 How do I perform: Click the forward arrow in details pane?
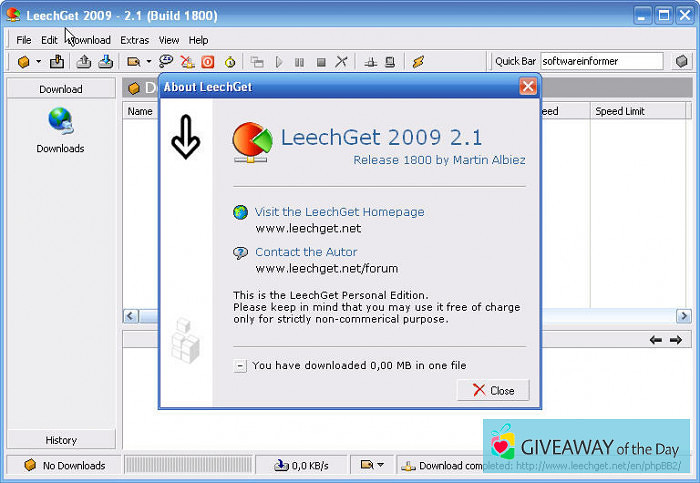pyautogui.click(x=676, y=340)
